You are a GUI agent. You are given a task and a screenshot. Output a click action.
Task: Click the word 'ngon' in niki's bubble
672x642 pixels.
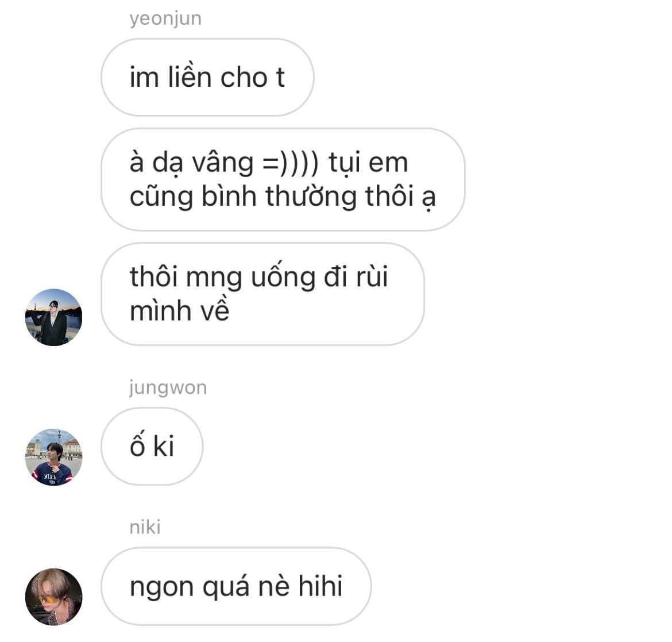point(161,588)
